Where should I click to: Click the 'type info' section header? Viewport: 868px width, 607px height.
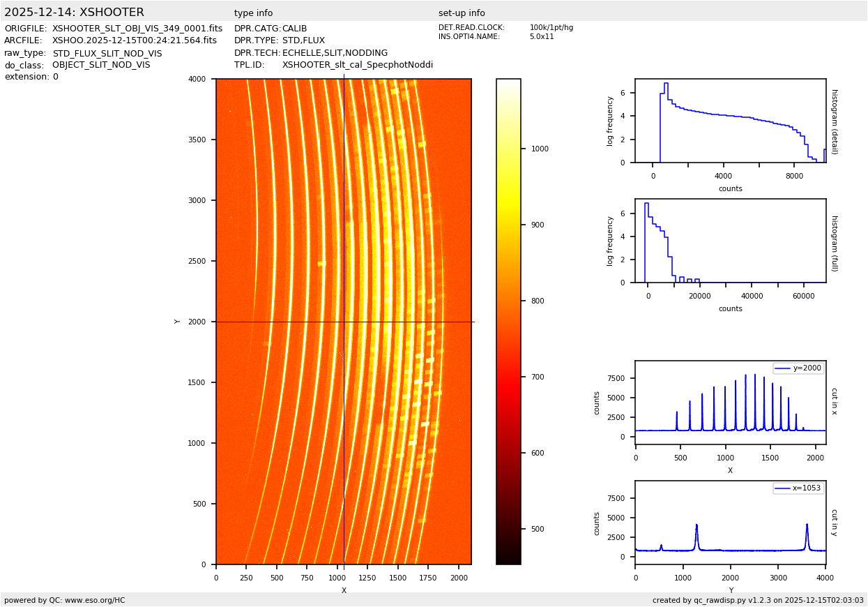pyautogui.click(x=253, y=13)
